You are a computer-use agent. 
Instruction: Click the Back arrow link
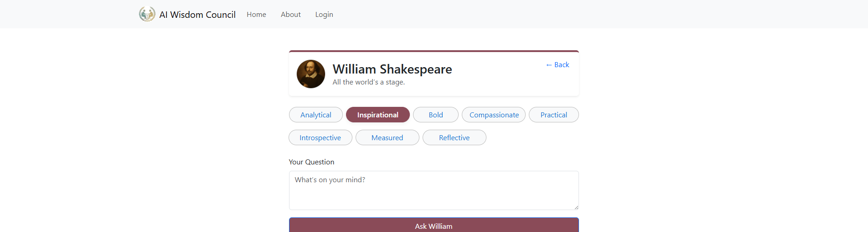click(558, 65)
